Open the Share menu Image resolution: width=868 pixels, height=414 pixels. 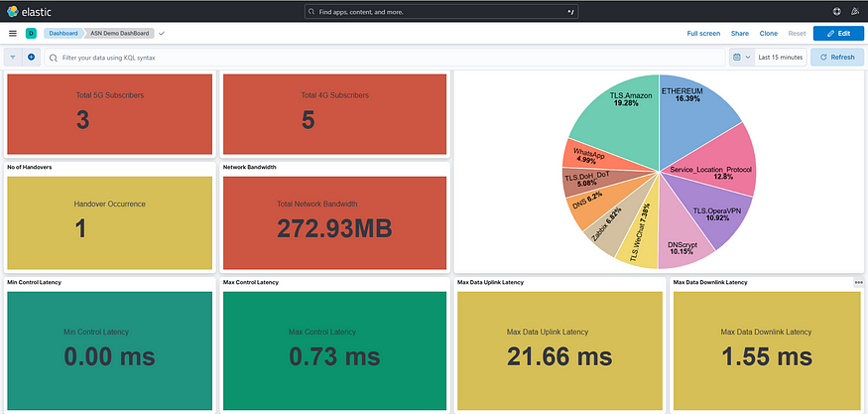740,33
